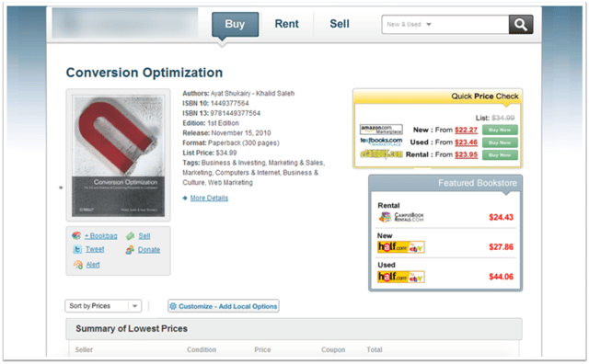Click the Conversion Optimization title heading
The width and height of the screenshot is (589, 364).
coord(144,73)
